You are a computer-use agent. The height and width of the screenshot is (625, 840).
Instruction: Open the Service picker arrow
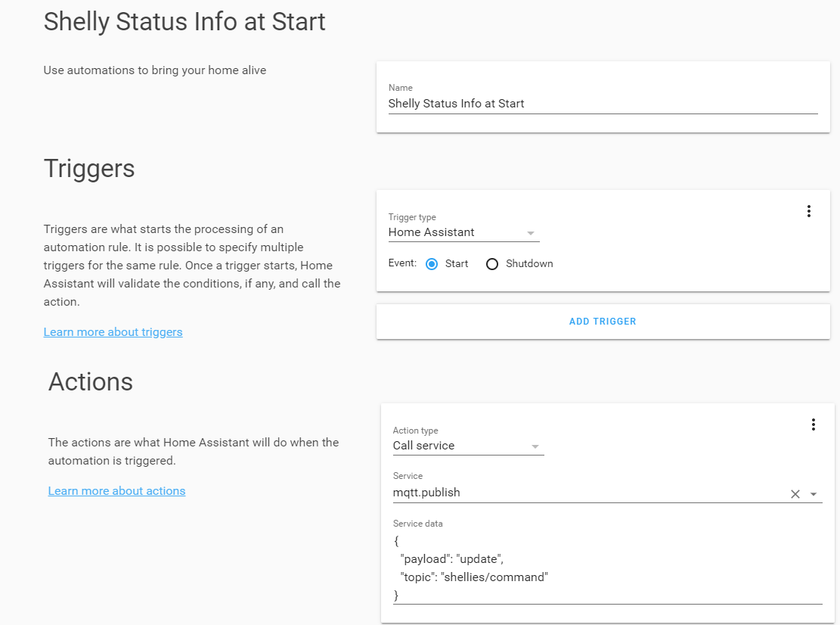tap(814, 493)
